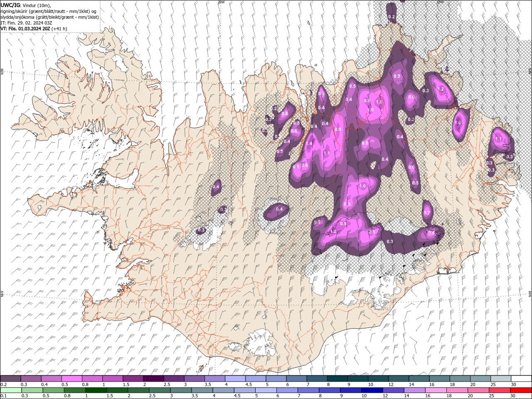Click the 'rigning/skúrir' description line
The width and height of the screenshot is (532, 399).
pyautogui.click(x=49, y=11)
